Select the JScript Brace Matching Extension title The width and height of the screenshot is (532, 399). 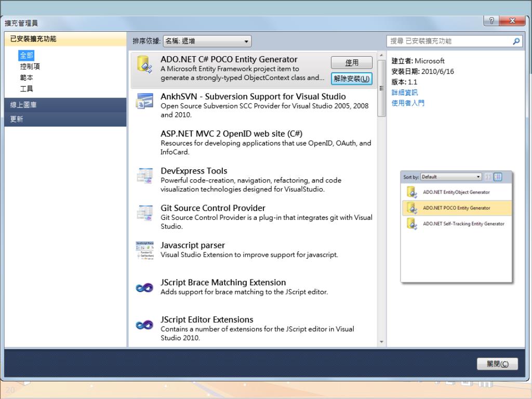coord(223,282)
